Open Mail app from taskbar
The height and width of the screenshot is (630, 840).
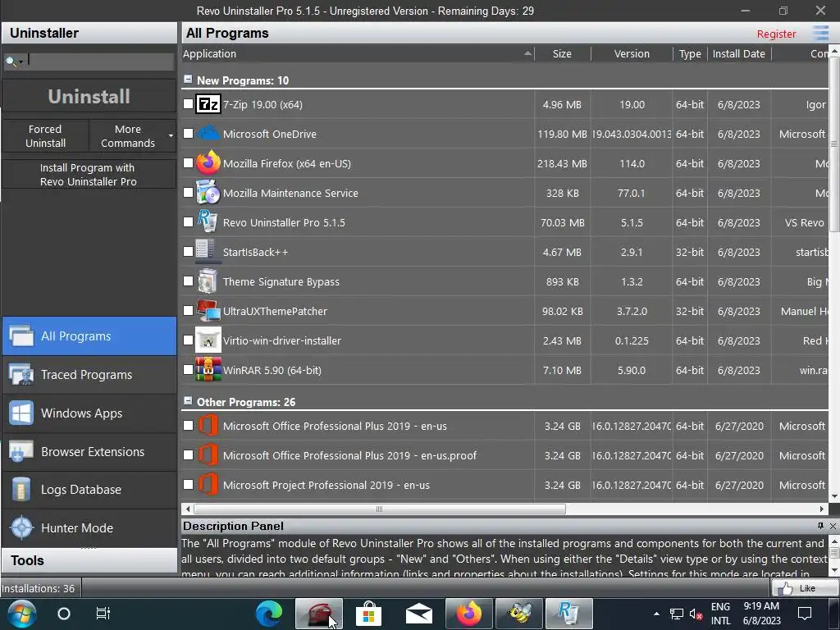(419, 614)
